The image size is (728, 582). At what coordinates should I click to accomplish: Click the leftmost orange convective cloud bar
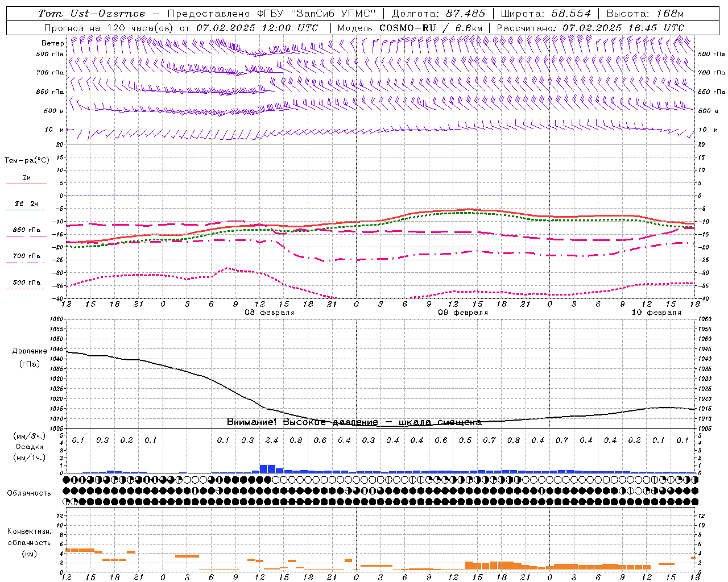click(x=80, y=550)
